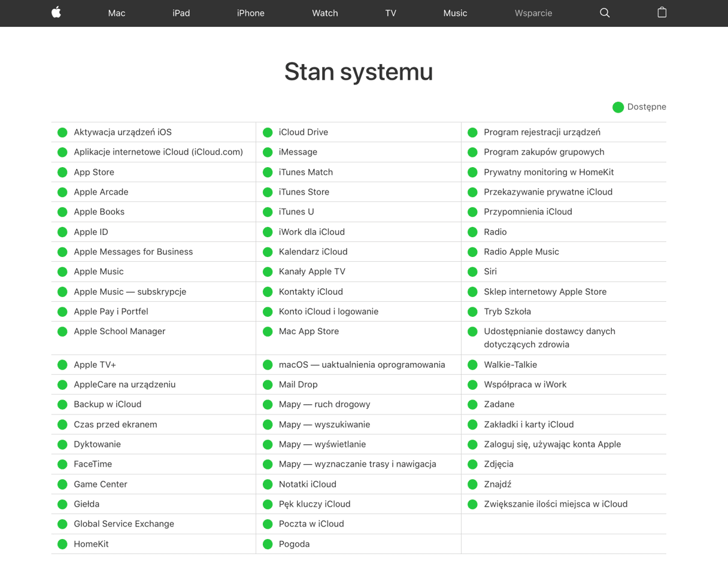Click the green Dostępne legend indicator
728x563 pixels.
point(618,107)
